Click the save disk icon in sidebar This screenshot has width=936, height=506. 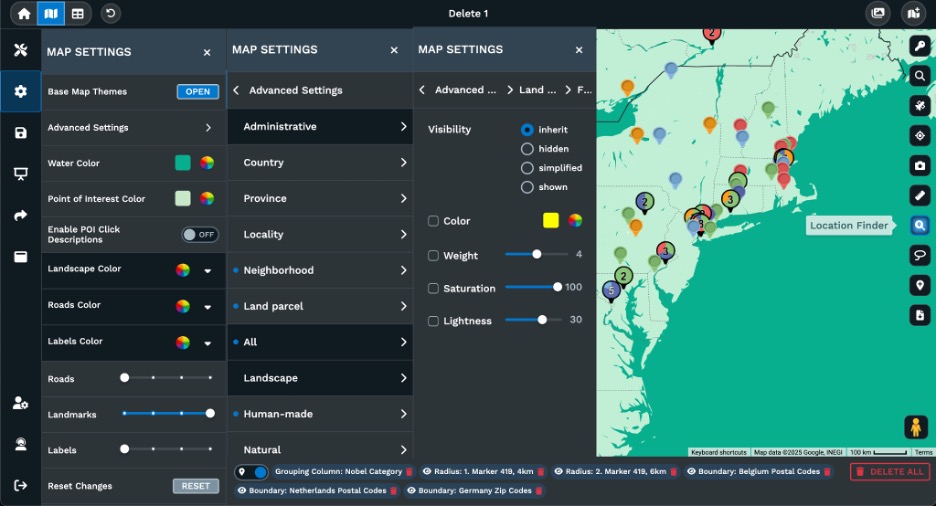click(20, 133)
